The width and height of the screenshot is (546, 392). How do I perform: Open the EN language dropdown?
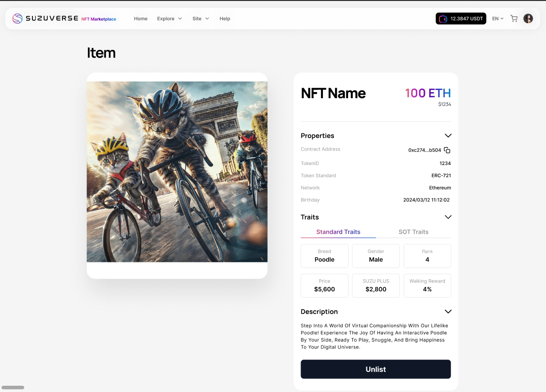498,18
